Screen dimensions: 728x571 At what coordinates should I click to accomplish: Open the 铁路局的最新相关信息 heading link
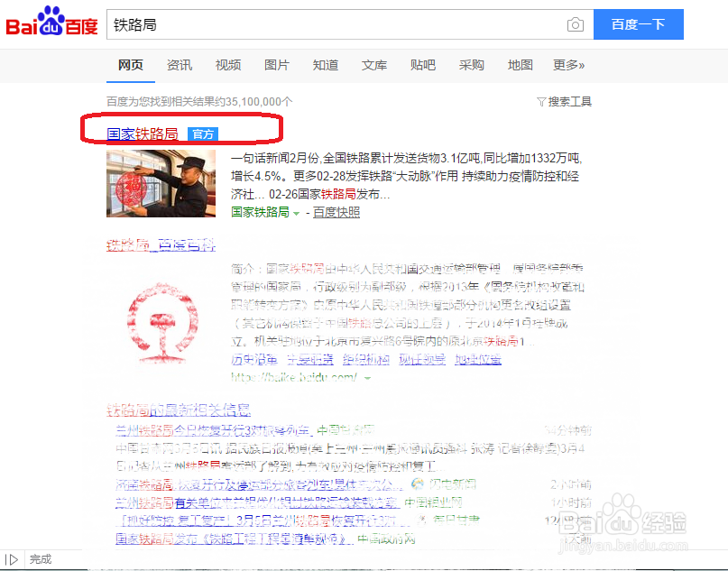[179, 410]
